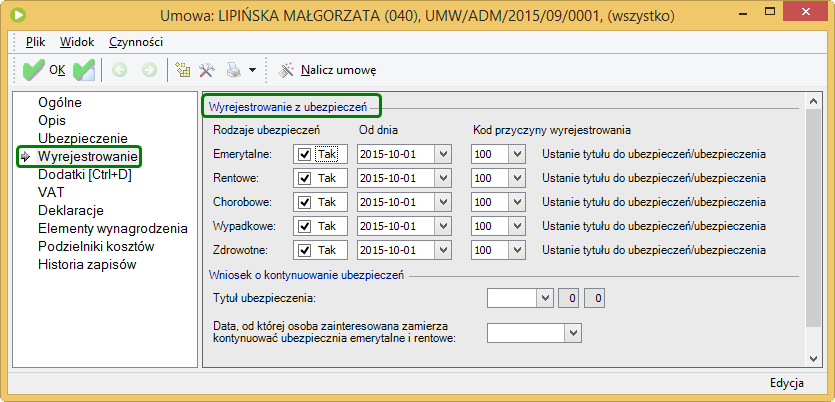Click the scrollbar up arrow
835x402 pixels.
click(x=813, y=101)
